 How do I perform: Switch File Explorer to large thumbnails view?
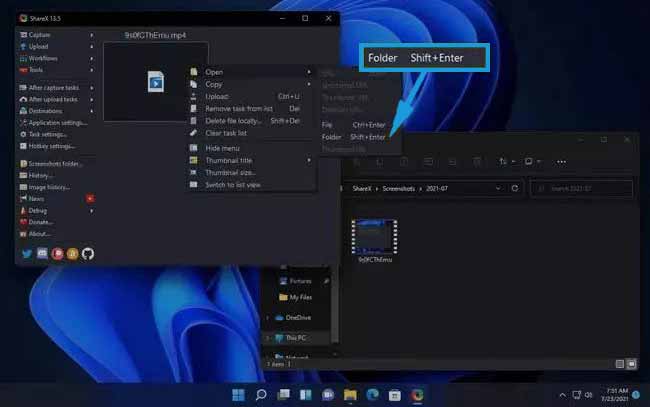pyautogui.click(x=632, y=363)
